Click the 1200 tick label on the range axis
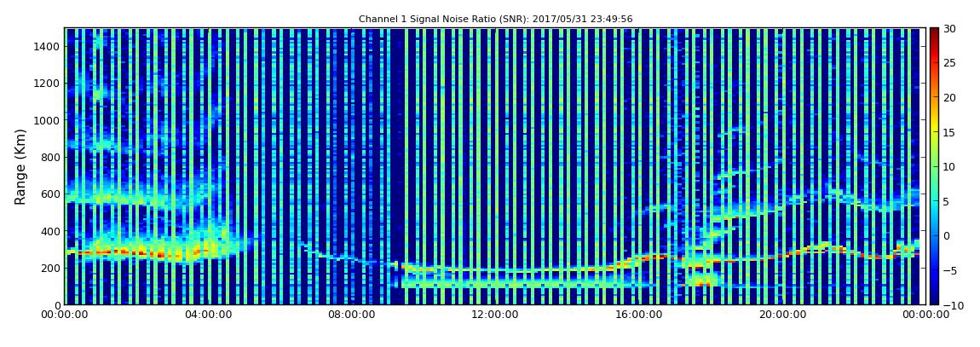980x347 pixels. click(47, 84)
